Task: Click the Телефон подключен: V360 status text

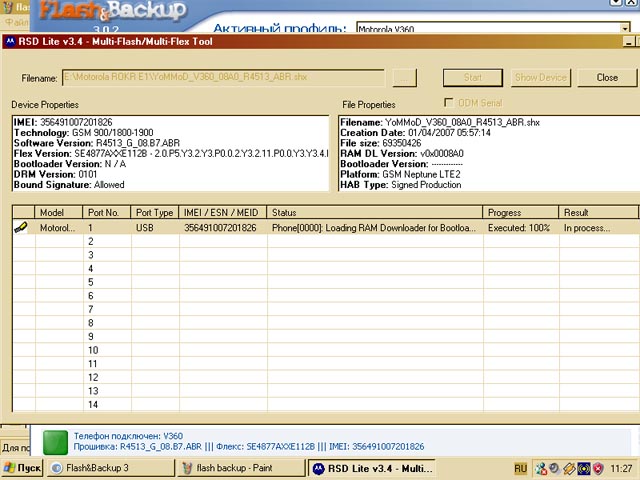Action: [128, 436]
